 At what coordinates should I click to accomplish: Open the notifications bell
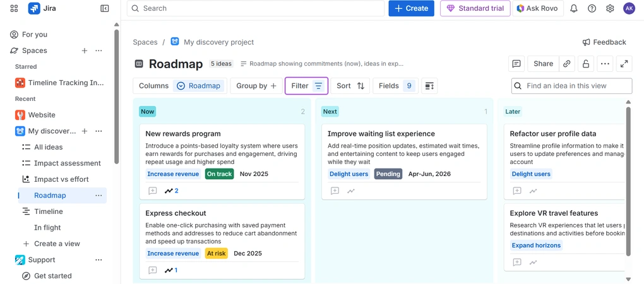574,8
